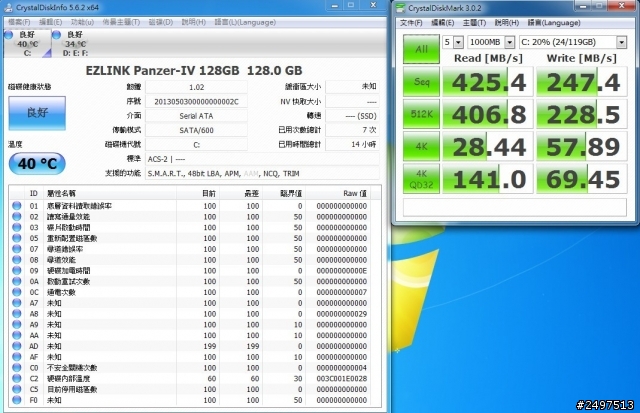Click the power on count field 7 次

click(x=352, y=130)
